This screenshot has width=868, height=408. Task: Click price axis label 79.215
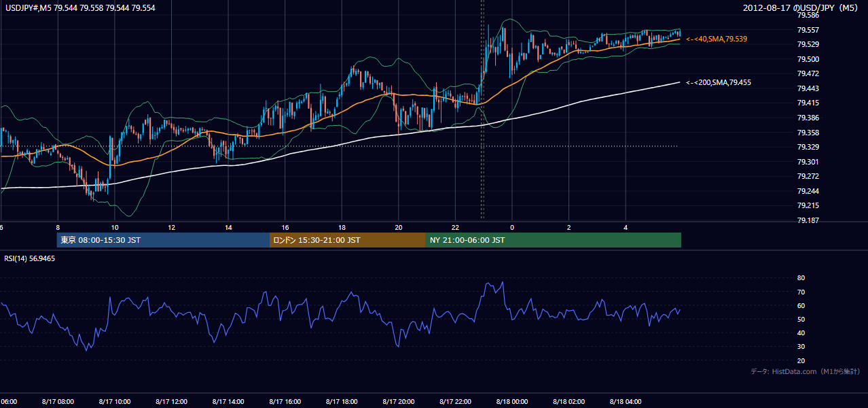(x=808, y=205)
